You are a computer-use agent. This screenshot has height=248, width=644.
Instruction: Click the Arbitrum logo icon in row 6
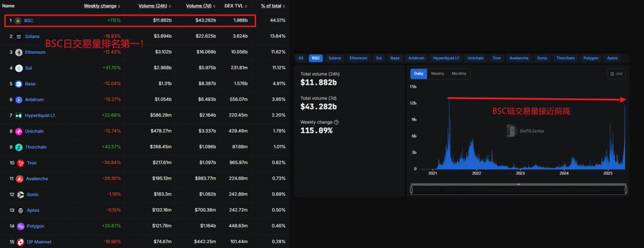tap(19, 100)
